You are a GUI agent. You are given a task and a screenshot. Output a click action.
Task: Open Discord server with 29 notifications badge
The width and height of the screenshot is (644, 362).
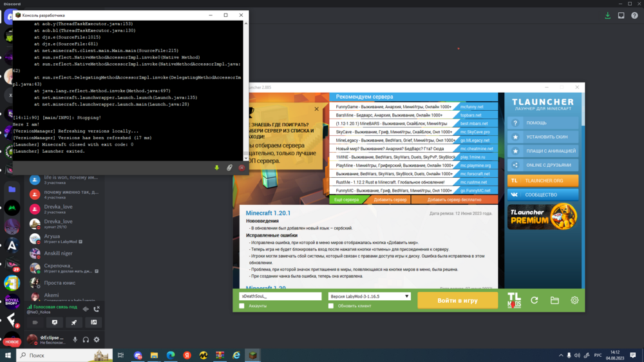tap(12, 264)
